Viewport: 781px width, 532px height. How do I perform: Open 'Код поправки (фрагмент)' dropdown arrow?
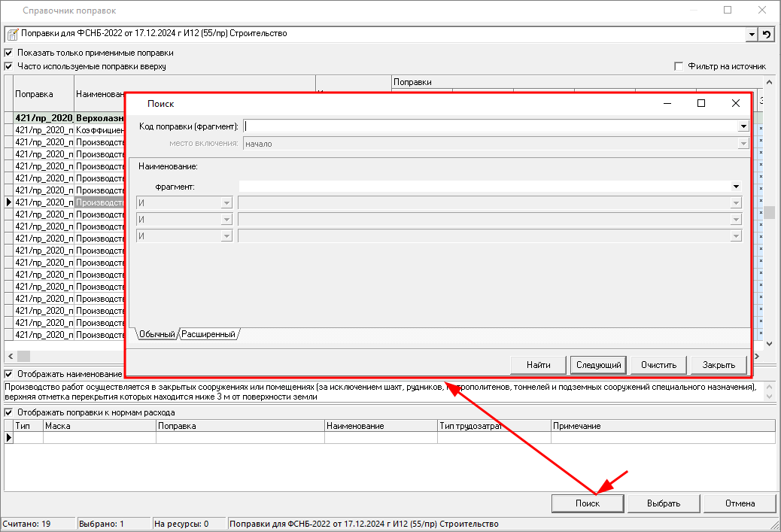[x=743, y=126]
